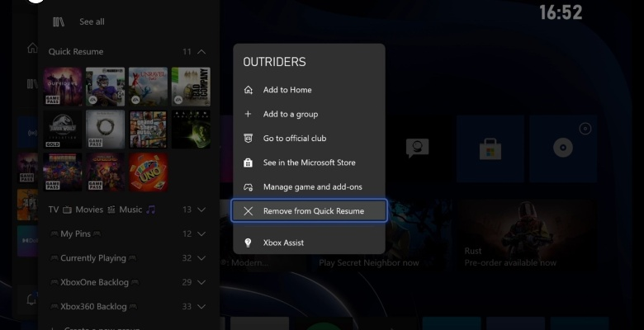Expand the Xbox360 Backlog group
The width and height of the screenshot is (644, 330).
pyautogui.click(x=201, y=307)
